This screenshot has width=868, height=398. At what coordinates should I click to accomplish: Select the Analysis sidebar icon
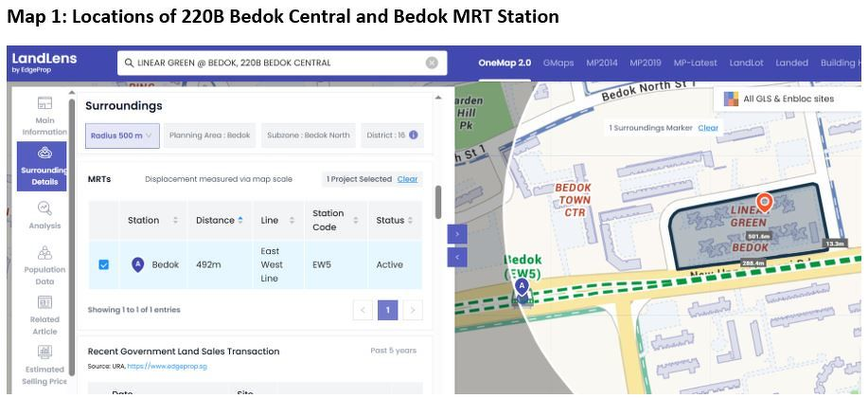(x=44, y=215)
